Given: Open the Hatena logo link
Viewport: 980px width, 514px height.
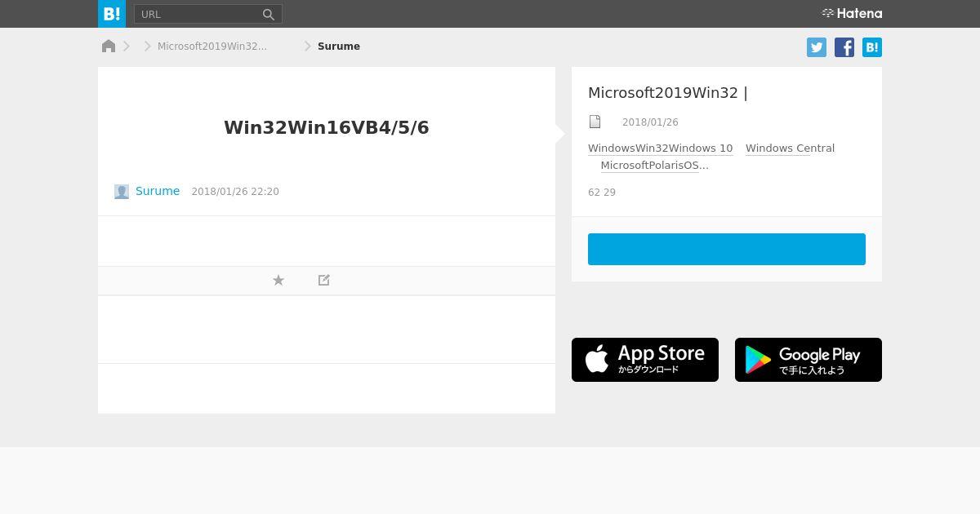Looking at the screenshot, I should pyautogui.click(x=852, y=13).
